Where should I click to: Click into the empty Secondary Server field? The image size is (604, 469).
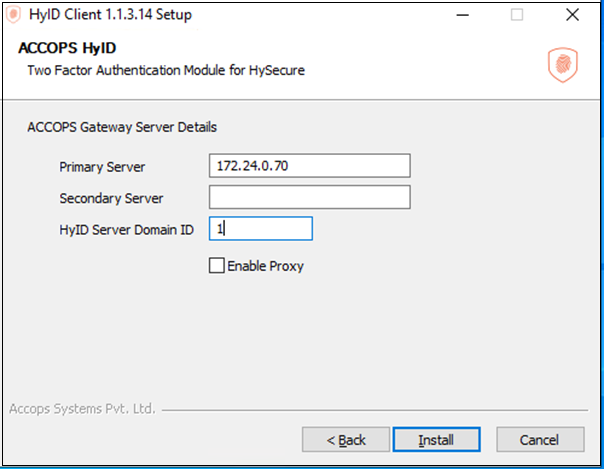310,197
